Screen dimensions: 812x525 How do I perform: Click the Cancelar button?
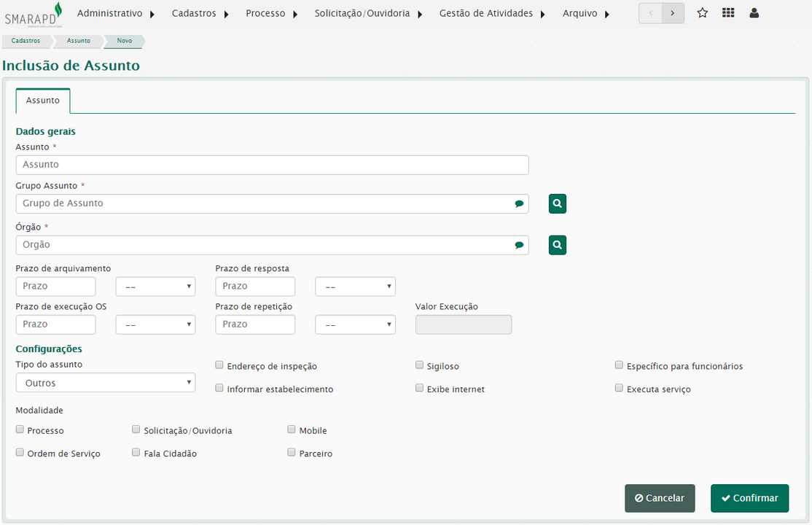(x=659, y=498)
